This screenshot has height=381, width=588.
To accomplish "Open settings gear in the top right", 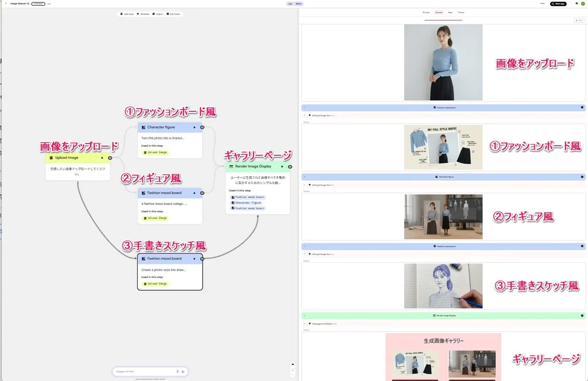I will 577,3.
